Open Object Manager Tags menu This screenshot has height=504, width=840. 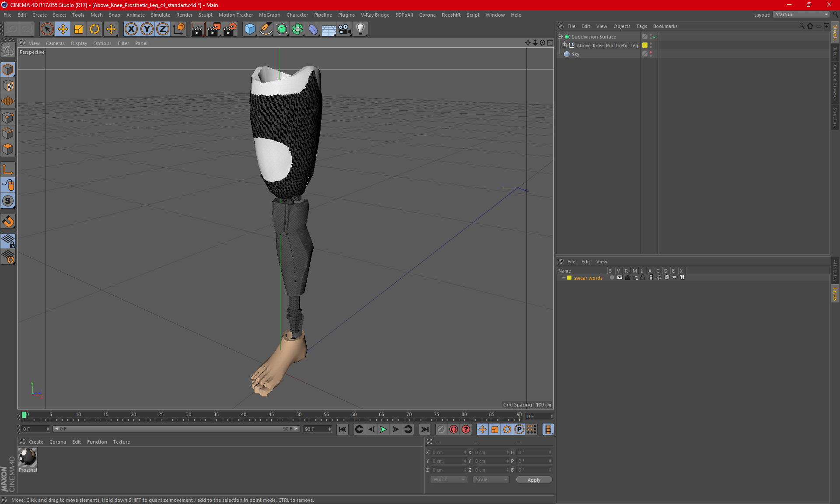coord(641,26)
